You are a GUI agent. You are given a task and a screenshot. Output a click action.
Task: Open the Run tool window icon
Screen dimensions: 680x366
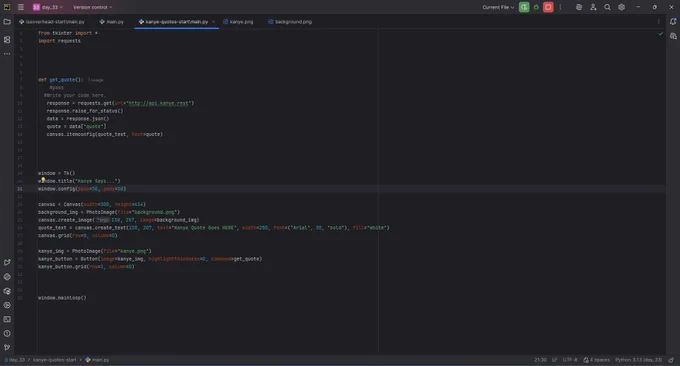click(x=7, y=262)
